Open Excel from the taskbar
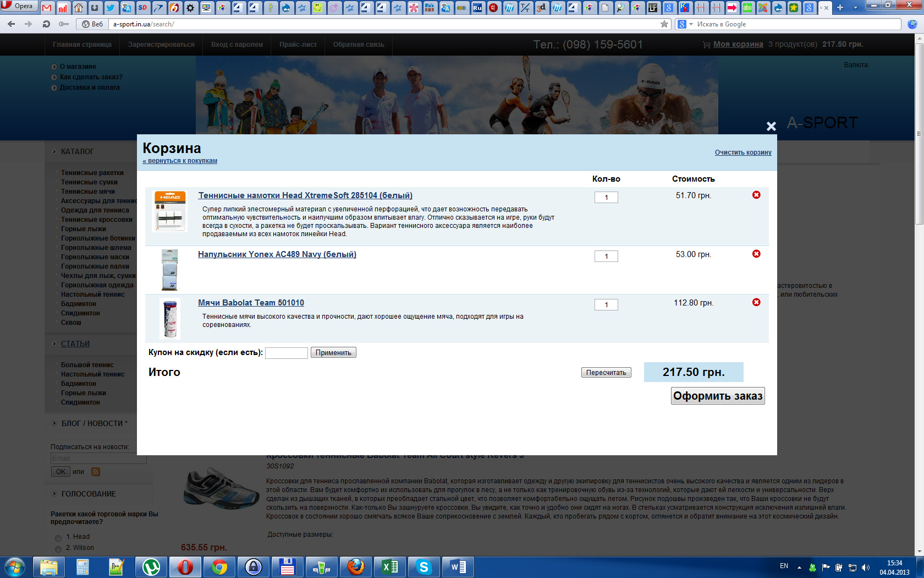Screen dimensions: 924x578 pos(390,567)
